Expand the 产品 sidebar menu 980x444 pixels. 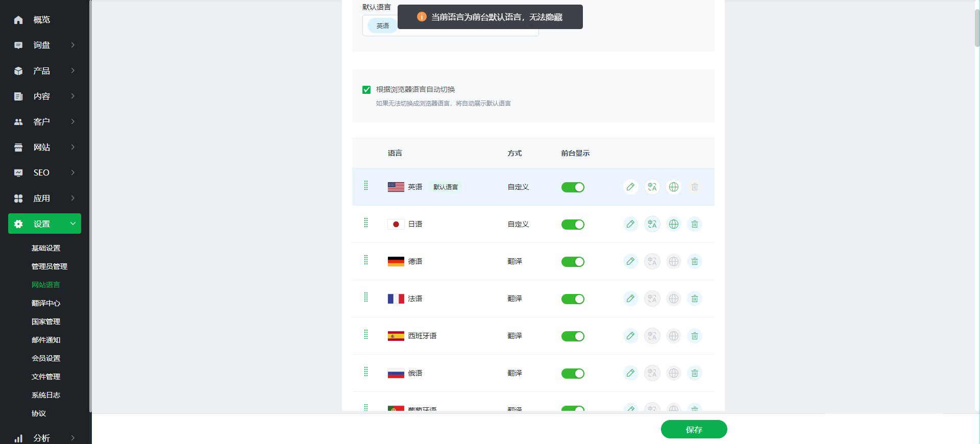pyautogui.click(x=44, y=70)
